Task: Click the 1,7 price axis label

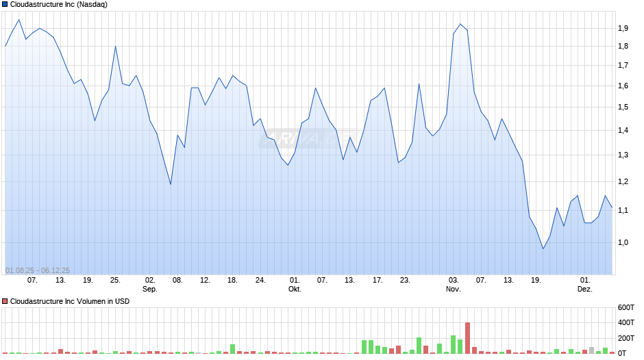Action: [x=623, y=65]
